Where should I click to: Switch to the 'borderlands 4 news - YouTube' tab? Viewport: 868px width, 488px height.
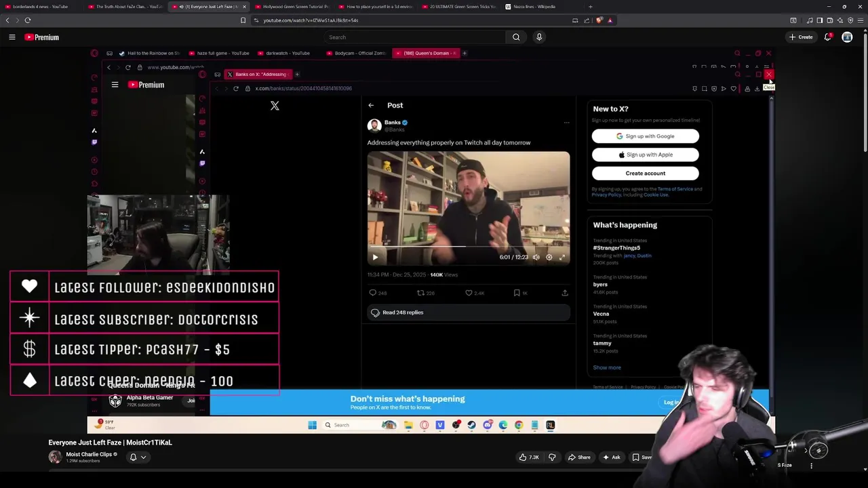(x=41, y=7)
